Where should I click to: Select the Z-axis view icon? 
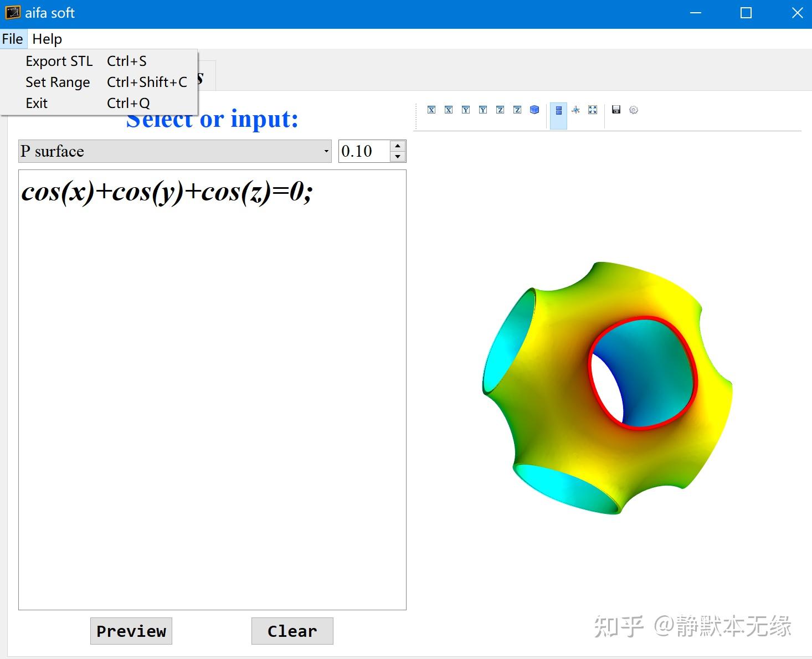[x=500, y=110]
